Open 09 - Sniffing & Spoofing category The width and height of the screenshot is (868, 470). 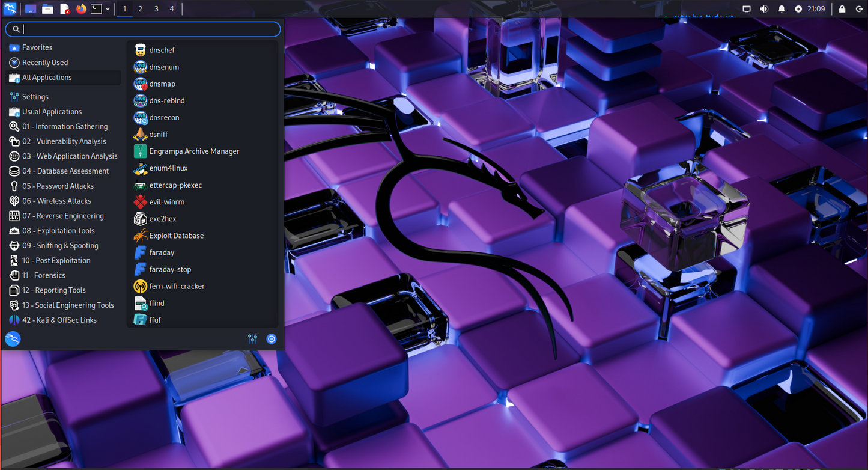point(63,246)
